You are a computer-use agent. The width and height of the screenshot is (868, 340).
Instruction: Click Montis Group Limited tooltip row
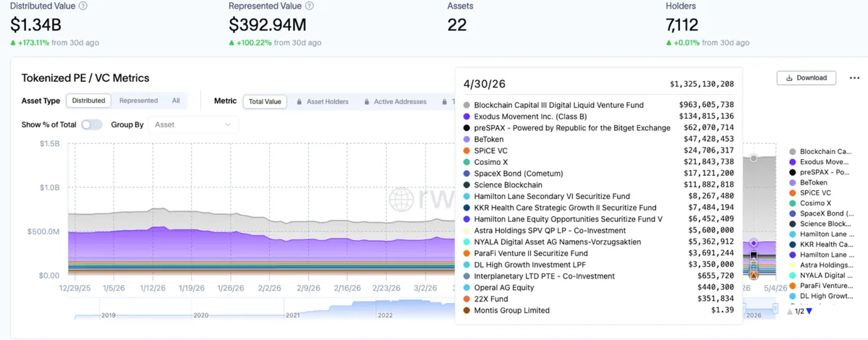click(599, 310)
